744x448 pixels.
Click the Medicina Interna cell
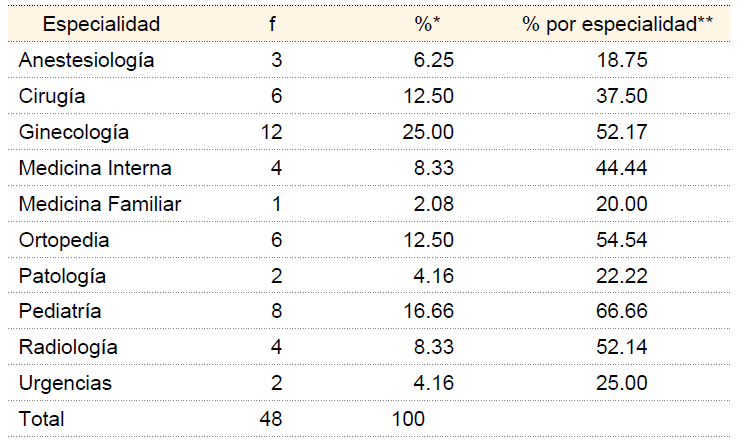[x=95, y=168]
